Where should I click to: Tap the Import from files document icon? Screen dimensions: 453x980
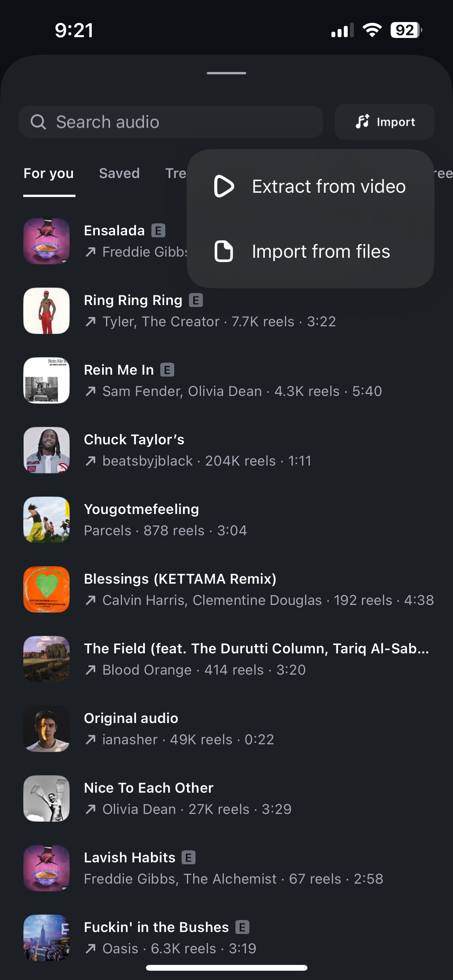tap(224, 251)
